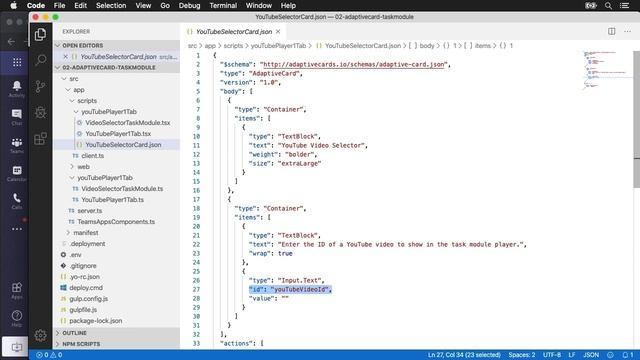Change indentation via Spaces: 2
The width and height of the screenshot is (640, 360).
(x=522, y=355)
